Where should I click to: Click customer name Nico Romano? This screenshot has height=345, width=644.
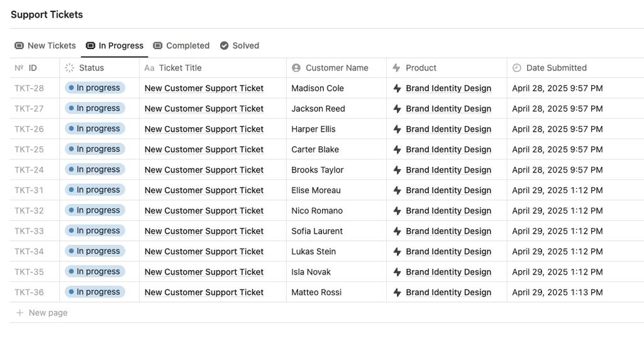317,211
